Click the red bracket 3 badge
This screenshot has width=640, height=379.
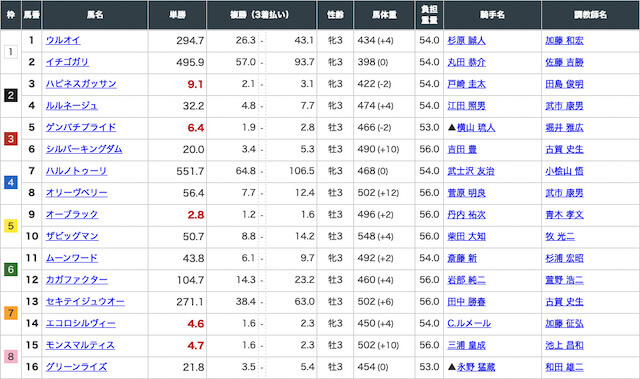11,139
